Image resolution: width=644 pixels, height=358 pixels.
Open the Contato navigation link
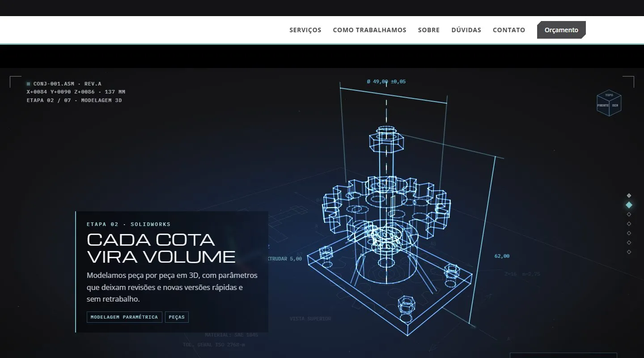coord(509,30)
